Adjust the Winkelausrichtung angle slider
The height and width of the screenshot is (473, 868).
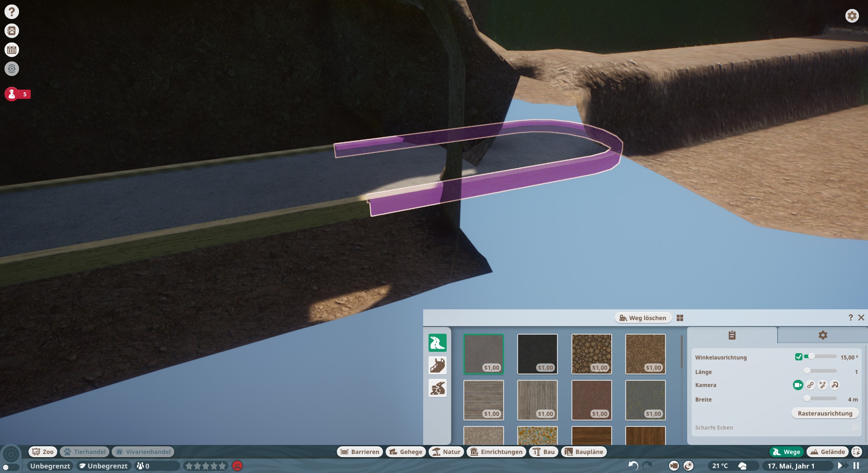coord(820,356)
